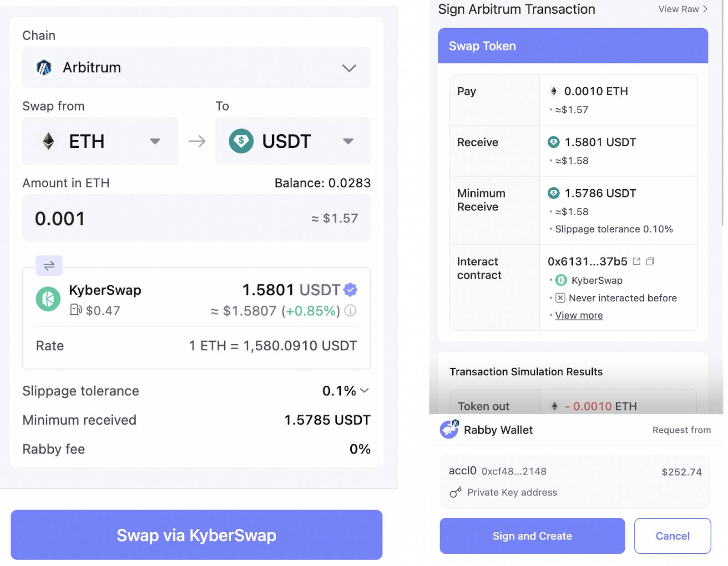Viewport: 728px width, 566px height.
Task: Click the ETH icon in Pay row
Action: pos(553,91)
